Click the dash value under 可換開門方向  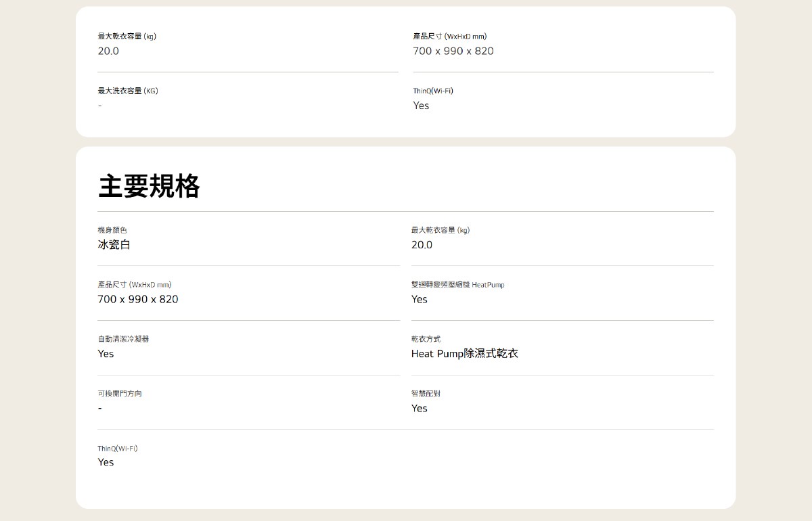[x=100, y=409]
